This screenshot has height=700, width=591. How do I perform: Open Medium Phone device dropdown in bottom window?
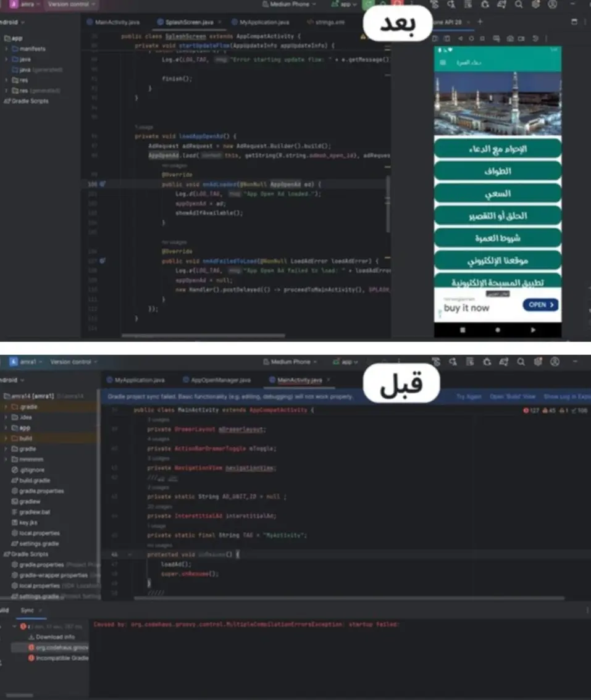(x=290, y=362)
